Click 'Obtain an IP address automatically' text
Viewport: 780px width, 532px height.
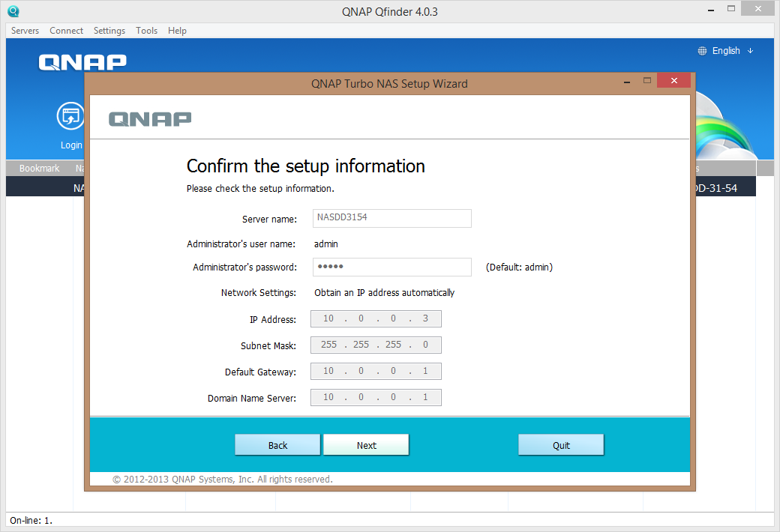pyautogui.click(x=385, y=293)
